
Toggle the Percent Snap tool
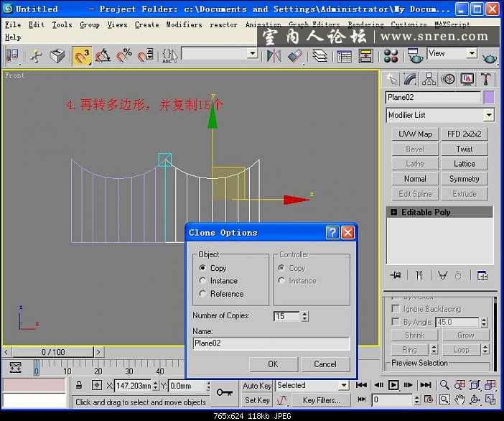pyautogui.click(x=125, y=56)
